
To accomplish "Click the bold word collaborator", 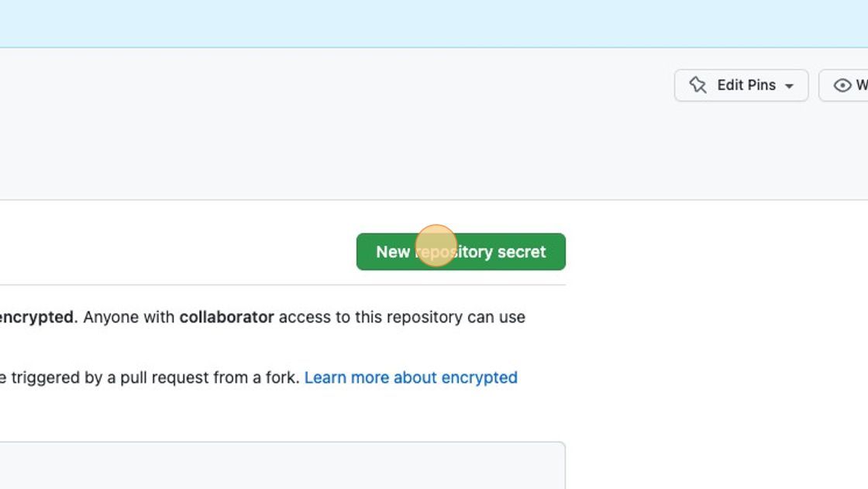I will tap(226, 317).
